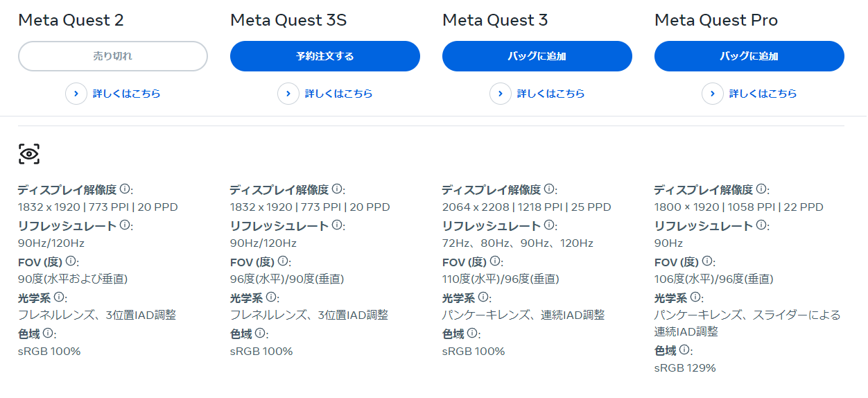
Task: Click info icon beside Quest Pro 色域
Action: click(684, 349)
